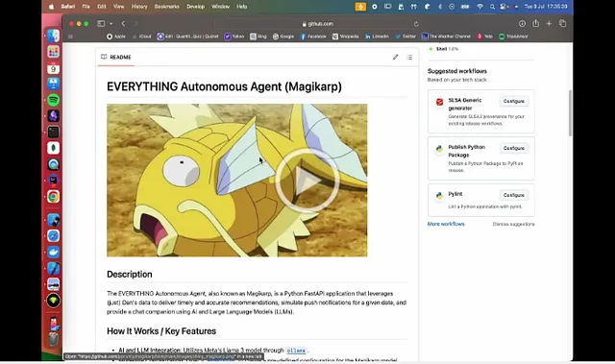Open The Weather Channel bookmark

coord(446,36)
